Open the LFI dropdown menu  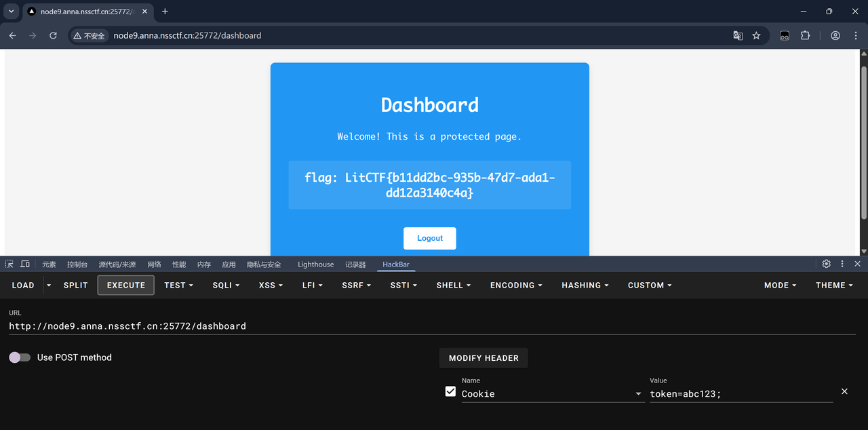(x=313, y=286)
